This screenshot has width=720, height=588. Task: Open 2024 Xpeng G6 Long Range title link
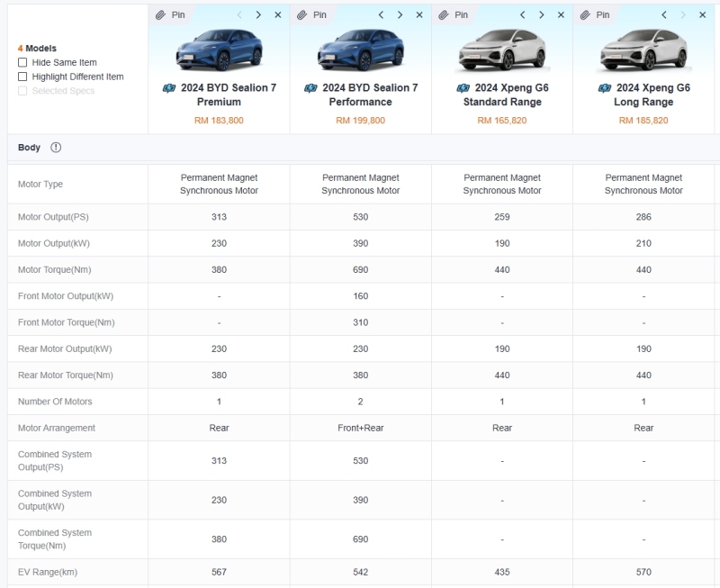click(x=652, y=95)
